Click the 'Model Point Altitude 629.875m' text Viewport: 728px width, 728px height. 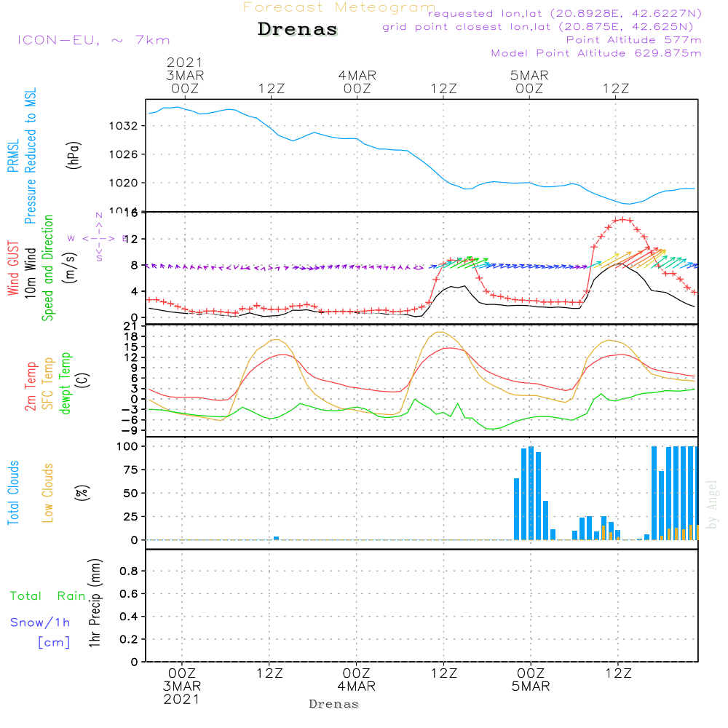[x=596, y=53]
